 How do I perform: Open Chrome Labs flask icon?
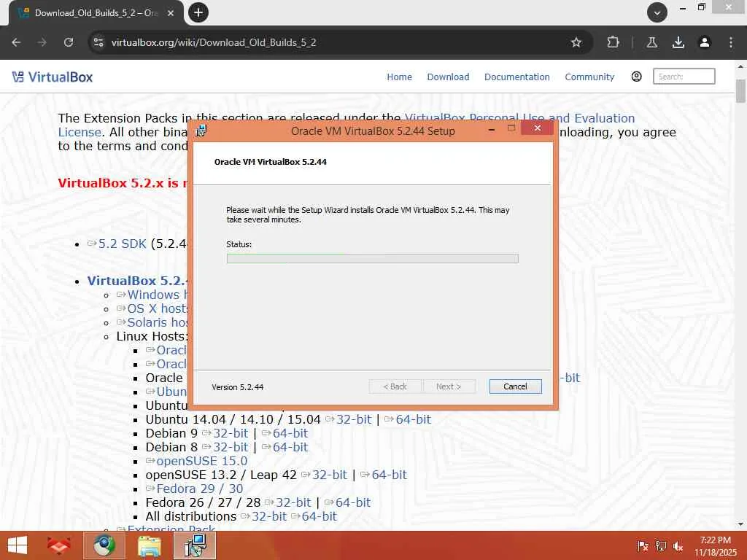pos(651,42)
